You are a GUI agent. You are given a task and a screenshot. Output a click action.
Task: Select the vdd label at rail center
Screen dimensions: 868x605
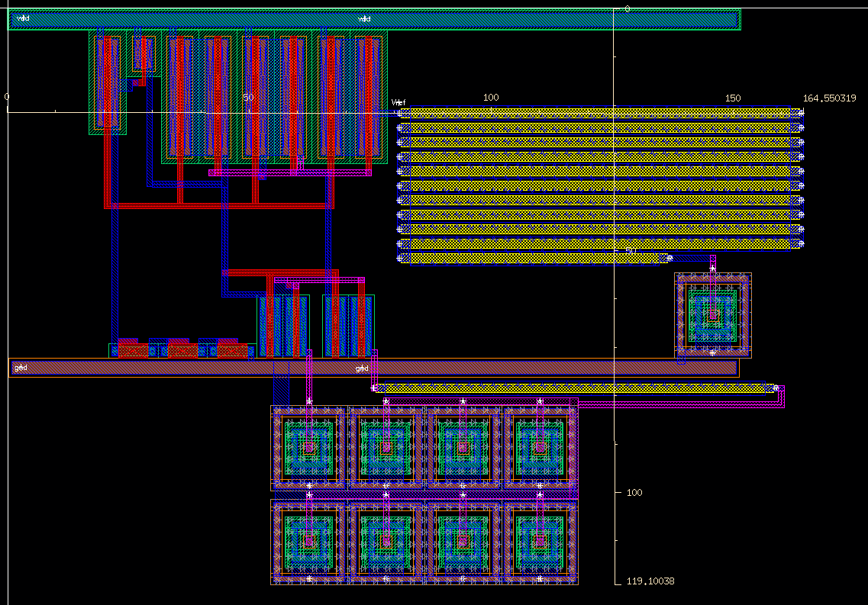[364, 19]
